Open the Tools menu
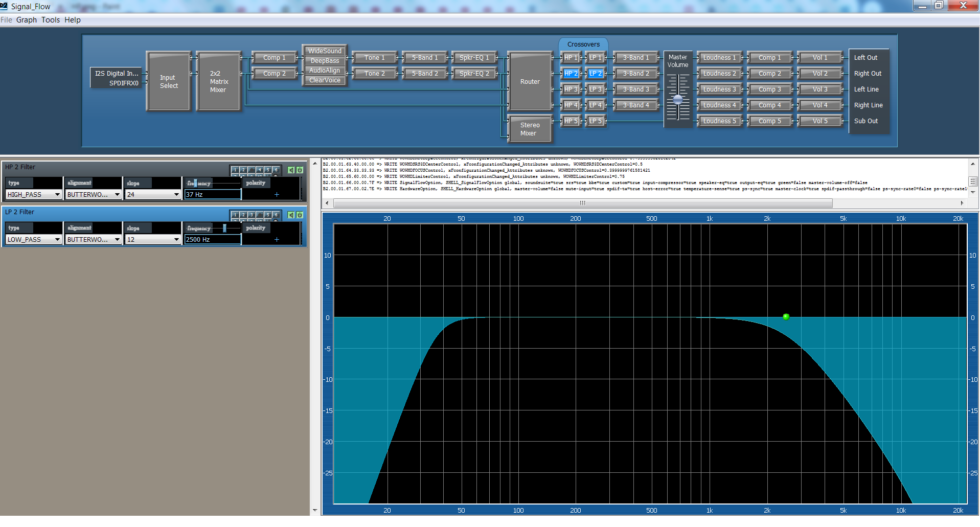The image size is (980, 527). pos(51,20)
